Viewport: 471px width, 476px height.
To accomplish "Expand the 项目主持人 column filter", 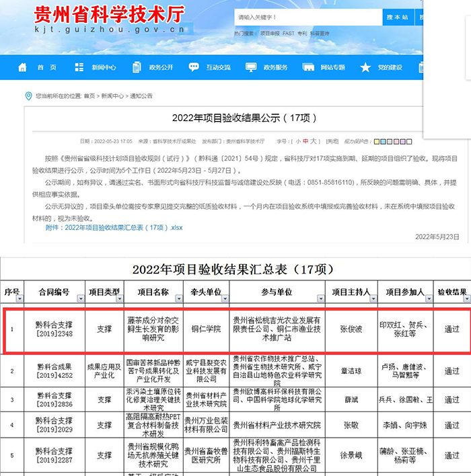I will click(373, 299).
